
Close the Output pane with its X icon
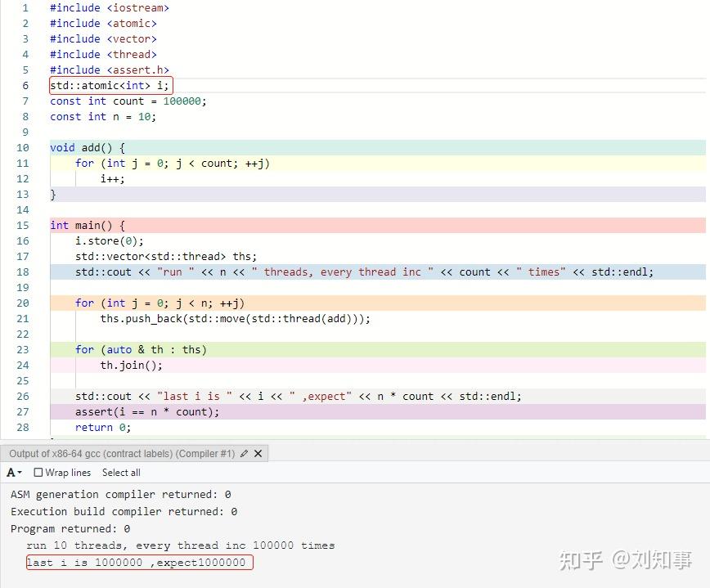tap(257, 454)
